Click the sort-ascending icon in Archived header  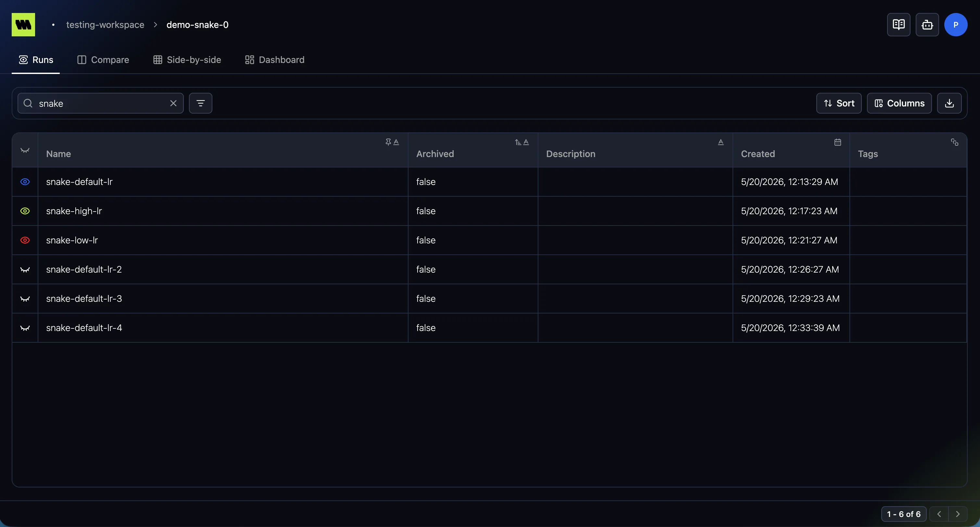518,142
